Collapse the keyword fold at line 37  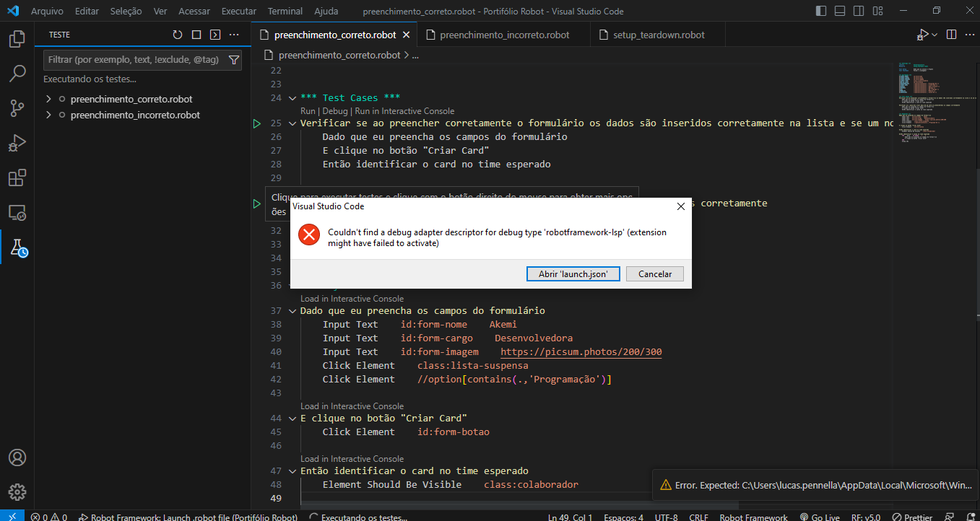point(292,311)
